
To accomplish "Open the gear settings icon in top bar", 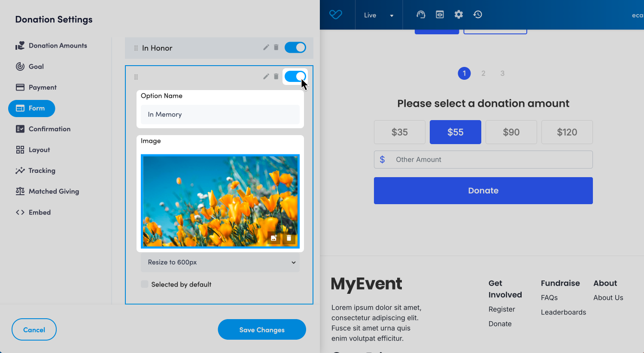I will pos(459,15).
